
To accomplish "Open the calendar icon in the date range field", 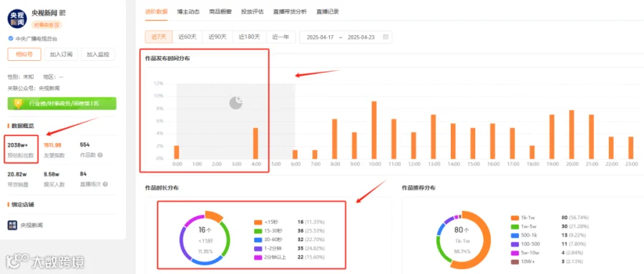I will (x=385, y=37).
